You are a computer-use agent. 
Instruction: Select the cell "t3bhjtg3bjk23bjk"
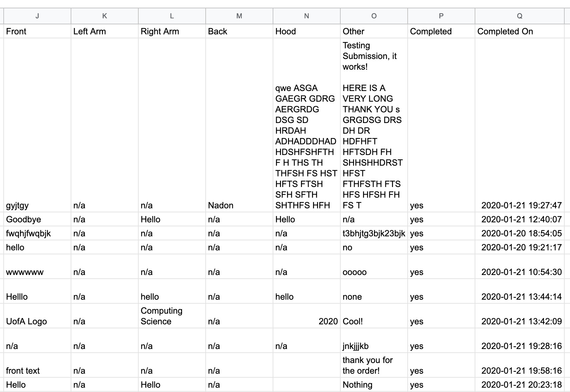click(x=374, y=233)
